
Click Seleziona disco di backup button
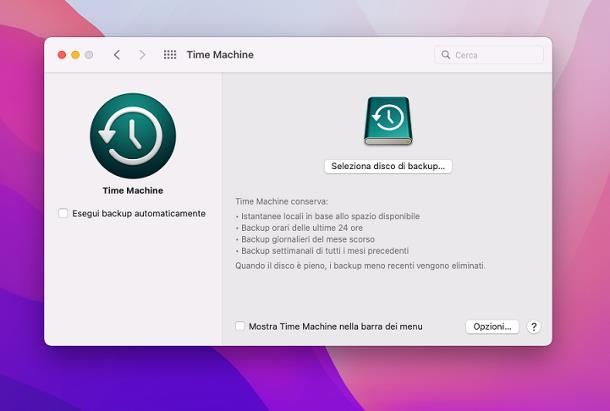tap(388, 166)
